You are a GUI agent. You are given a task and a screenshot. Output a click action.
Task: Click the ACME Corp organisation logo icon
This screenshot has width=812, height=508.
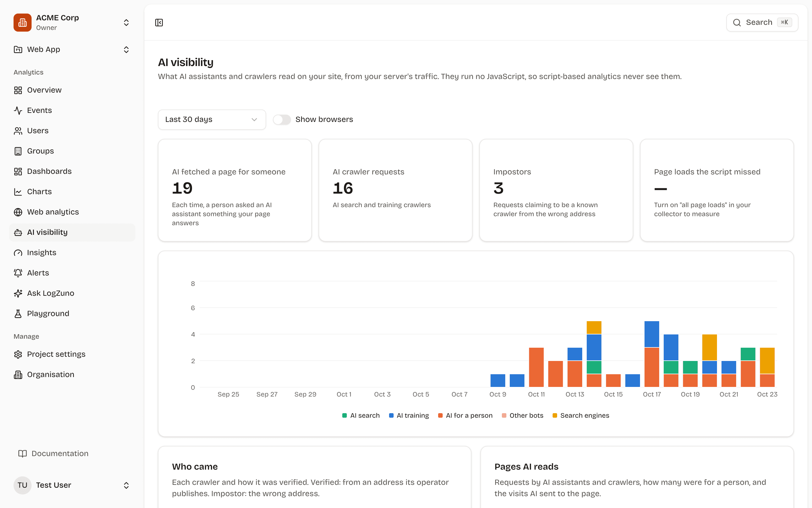click(23, 23)
